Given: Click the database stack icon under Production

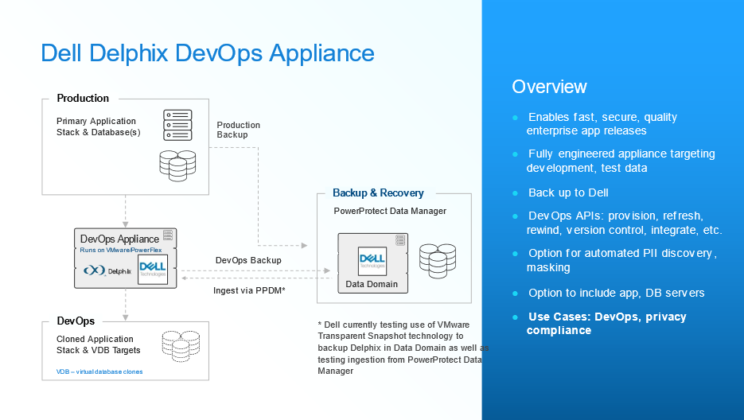Looking at the screenshot, I should coord(178,161).
